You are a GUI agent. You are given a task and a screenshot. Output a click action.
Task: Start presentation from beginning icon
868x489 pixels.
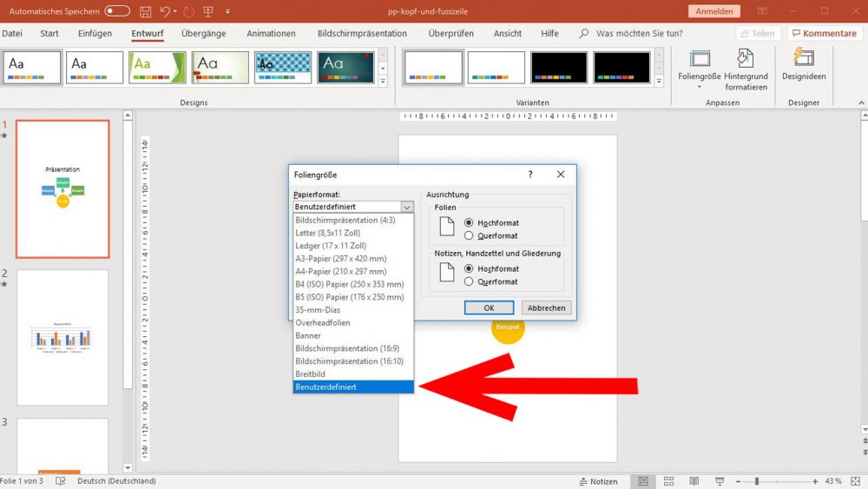208,11
